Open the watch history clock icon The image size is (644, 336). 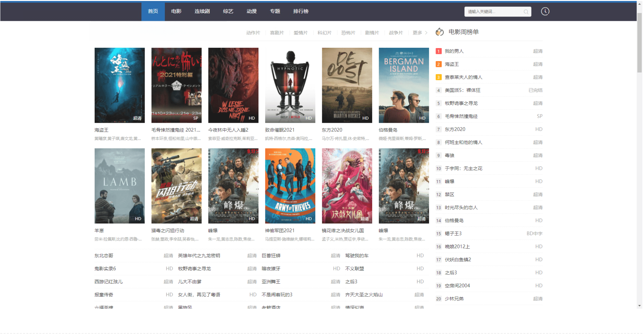coord(545,11)
